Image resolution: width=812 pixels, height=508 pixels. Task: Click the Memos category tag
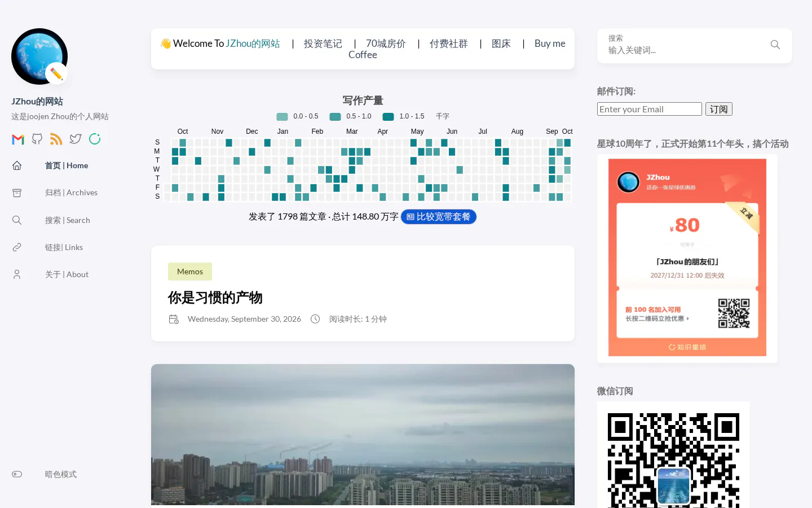pyautogui.click(x=190, y=271)
